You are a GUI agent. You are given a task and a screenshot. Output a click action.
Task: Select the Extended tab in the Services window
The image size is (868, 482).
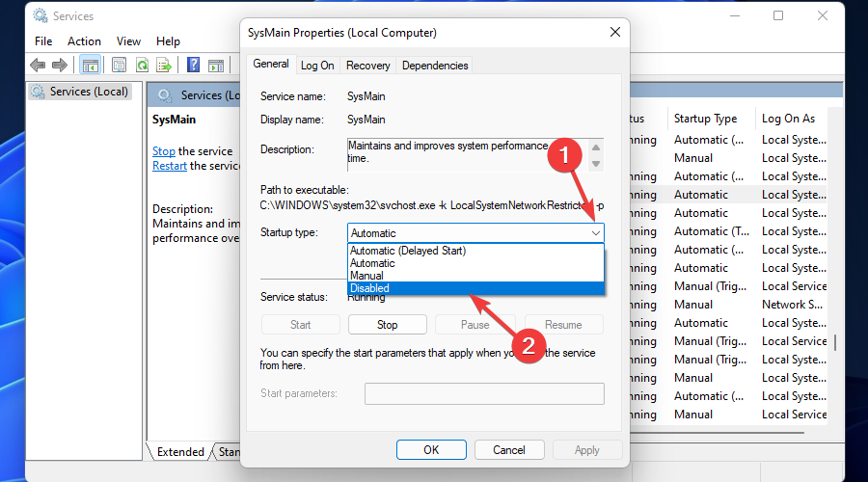coord(180,451)
